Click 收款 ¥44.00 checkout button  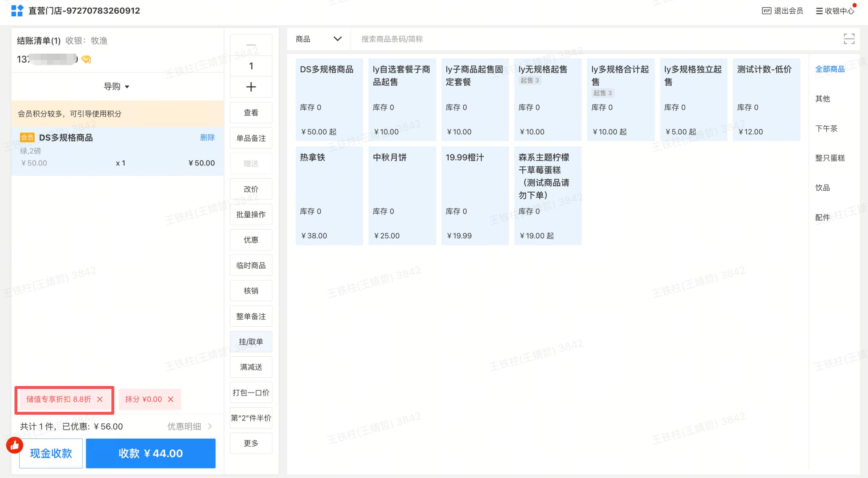tap(151, 453)
